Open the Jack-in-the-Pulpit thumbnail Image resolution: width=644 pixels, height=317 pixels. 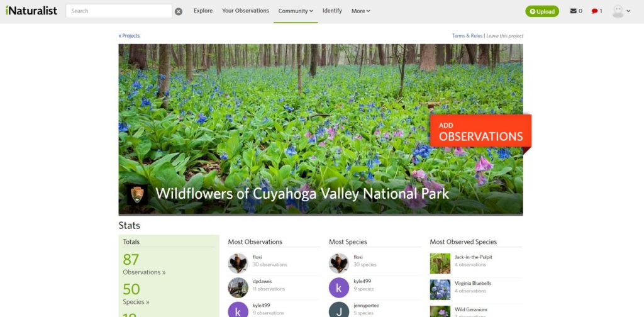click(440, 263)
